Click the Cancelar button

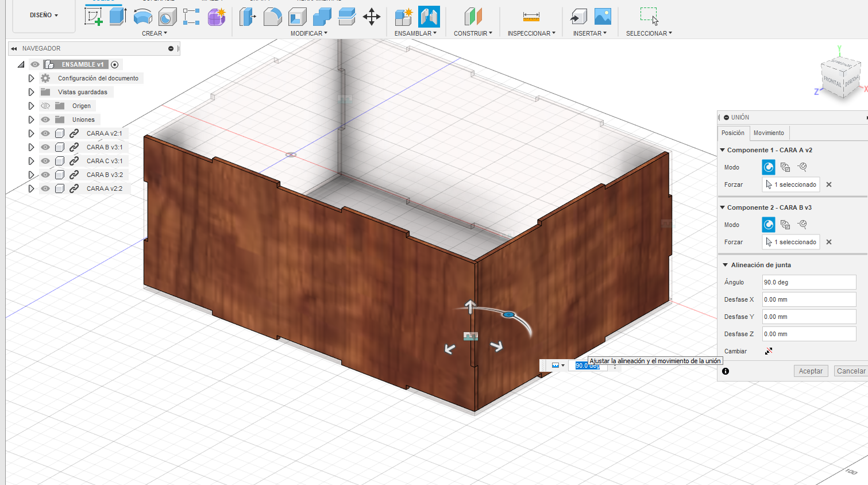coord(851,371)
